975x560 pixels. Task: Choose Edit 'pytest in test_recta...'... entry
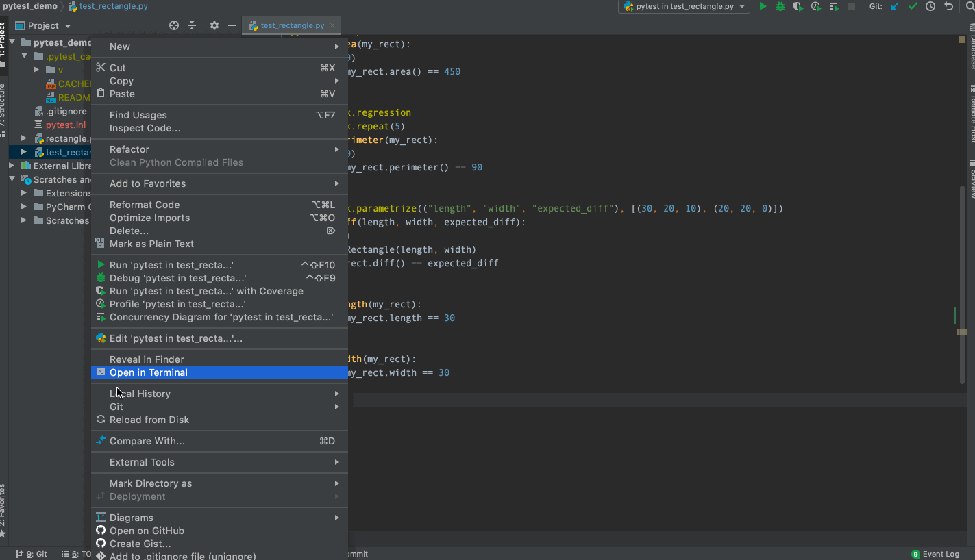click(219, 338)
